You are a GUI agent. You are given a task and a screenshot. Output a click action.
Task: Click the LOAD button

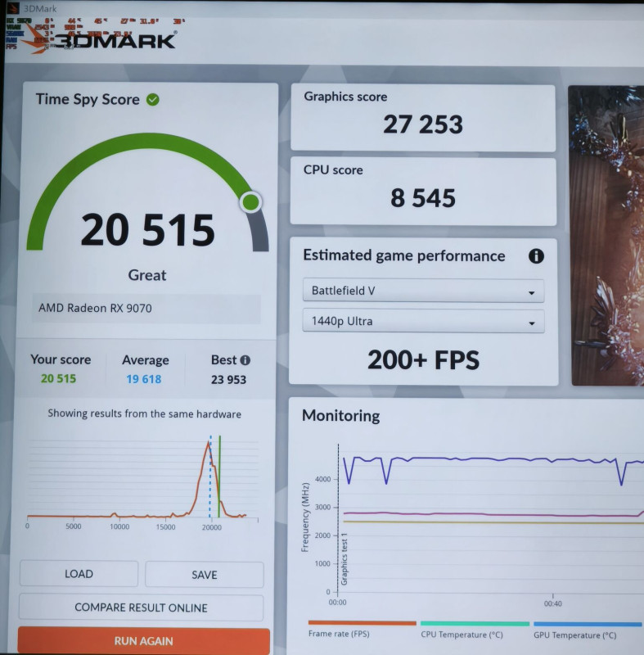pyautogui.click(x=79, y=574)
